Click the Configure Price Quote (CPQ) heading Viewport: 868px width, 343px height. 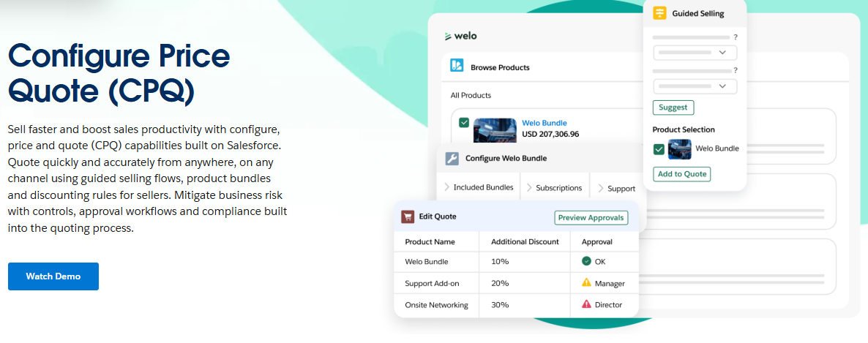[119, 73]
